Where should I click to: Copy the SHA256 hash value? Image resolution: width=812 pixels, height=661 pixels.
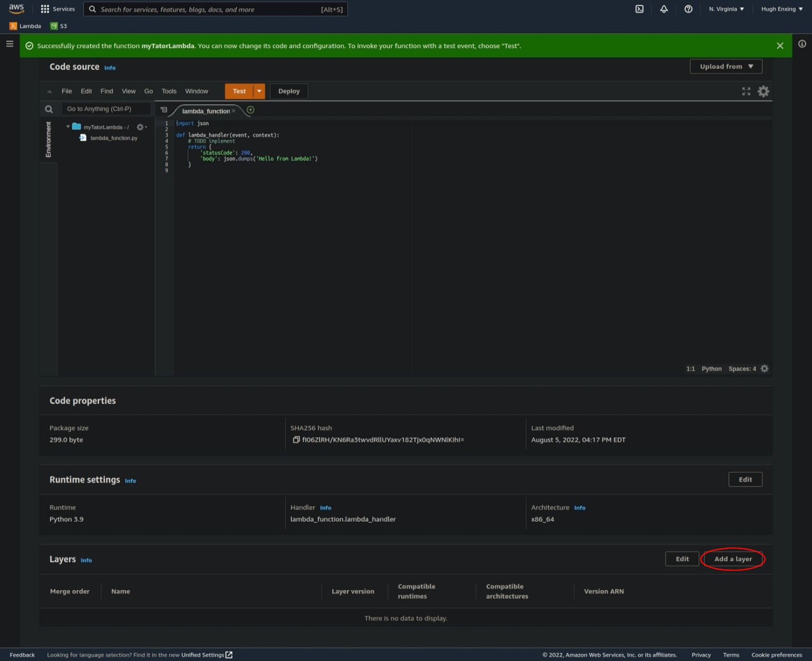296,439
